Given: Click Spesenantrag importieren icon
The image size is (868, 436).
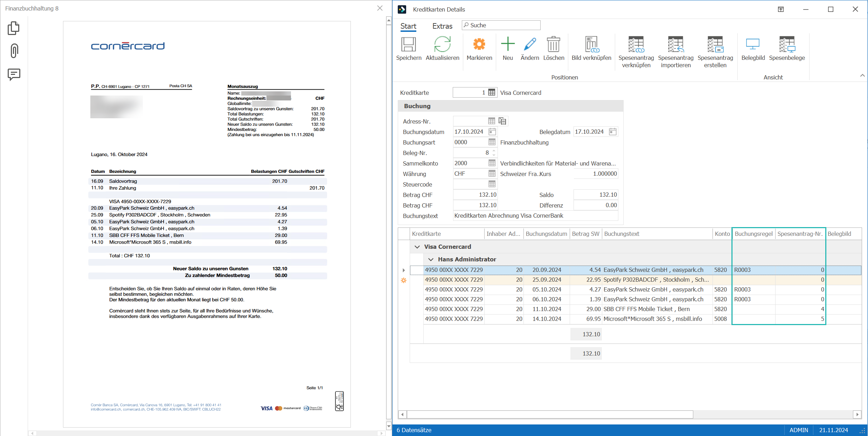Looking at the screenshot, I should click(x=675, y=44).
